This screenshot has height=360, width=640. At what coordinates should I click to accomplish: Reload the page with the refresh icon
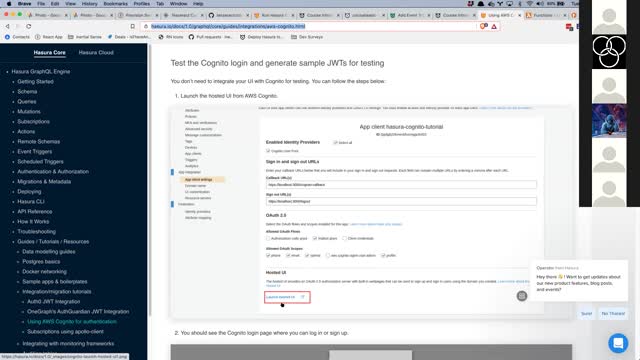click(x=29, y=26)
